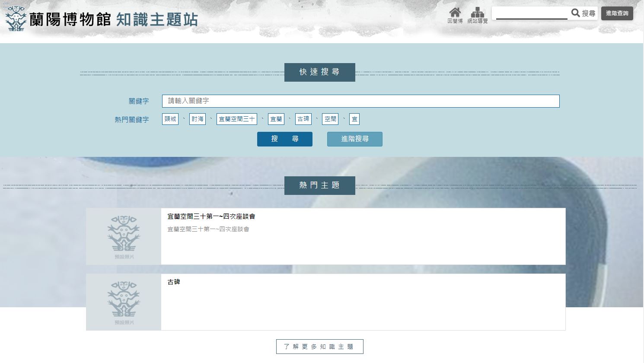Open topic 宜蘭空間三十第一~四次座談會 title

(x=211, y=217)
